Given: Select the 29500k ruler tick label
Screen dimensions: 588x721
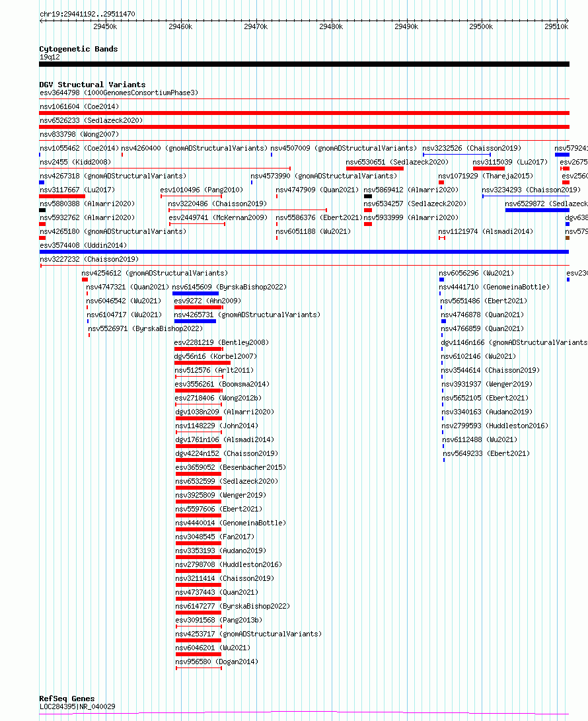Looking at the screenshot, I should [481, 26].
